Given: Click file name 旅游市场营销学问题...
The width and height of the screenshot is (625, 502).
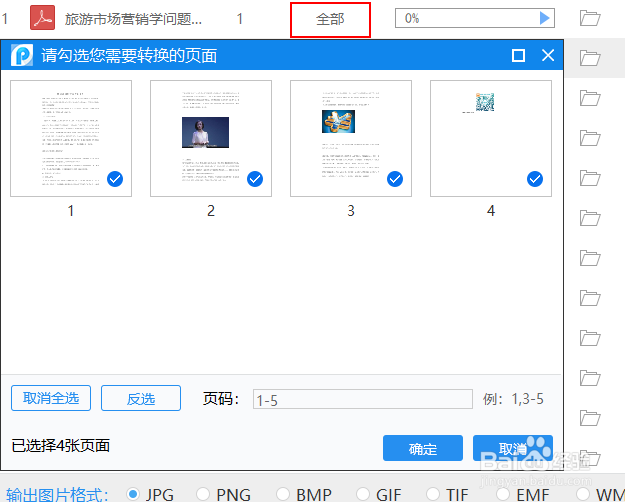Looking at the screenshot, I should 133,19.
